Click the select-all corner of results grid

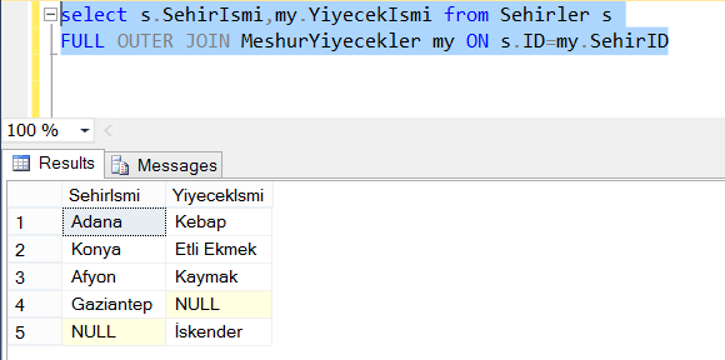pyautogui.click(x=35, y=195)
